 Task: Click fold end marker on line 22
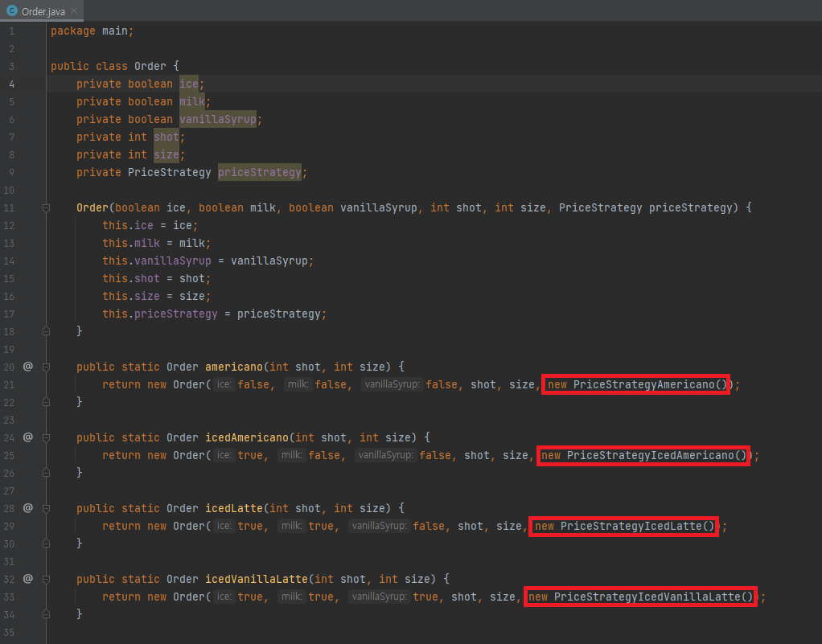46,402
